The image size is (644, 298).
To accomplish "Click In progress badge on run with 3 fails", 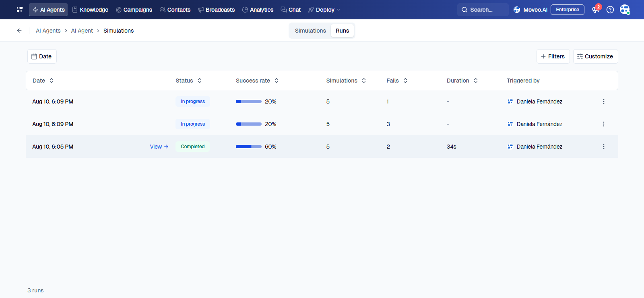I will (192, 124).
